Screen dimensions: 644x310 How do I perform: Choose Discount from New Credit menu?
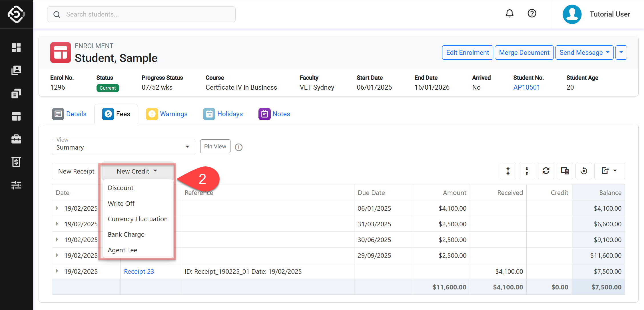click(138, 188)
